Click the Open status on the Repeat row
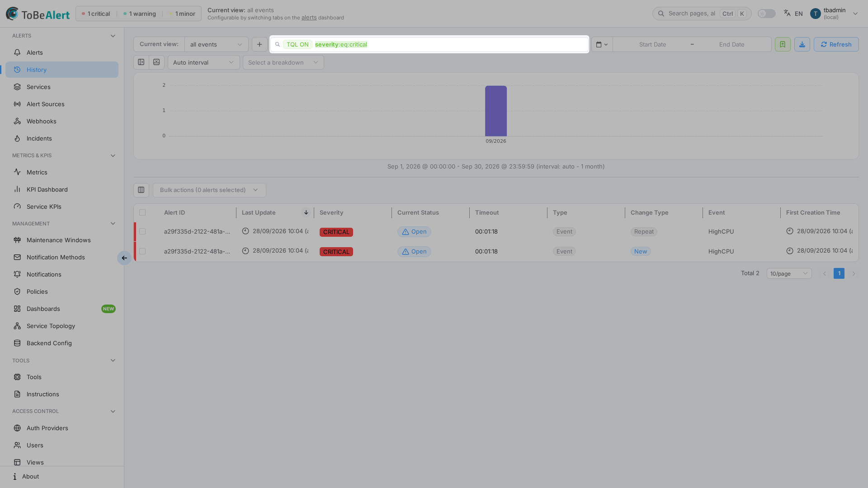This screenshot has height=488, width=868. point(414,232)
